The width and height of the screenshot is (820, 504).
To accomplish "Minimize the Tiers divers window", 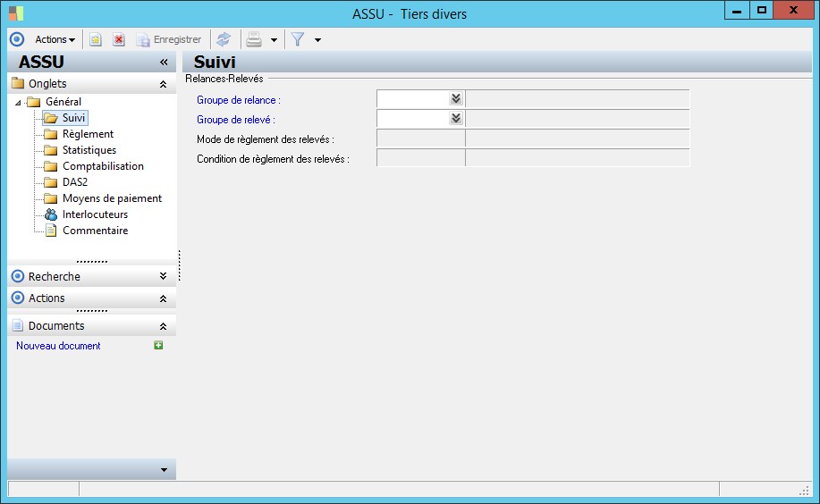I will (x=737, y=11).
